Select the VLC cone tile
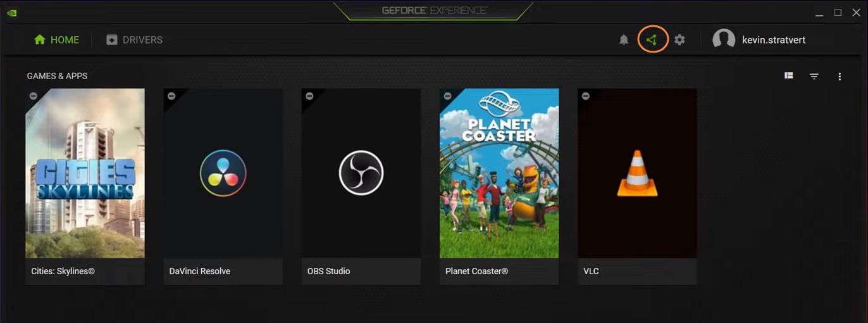The height and width of the screenshot is (323, 868). coord(637,173)
